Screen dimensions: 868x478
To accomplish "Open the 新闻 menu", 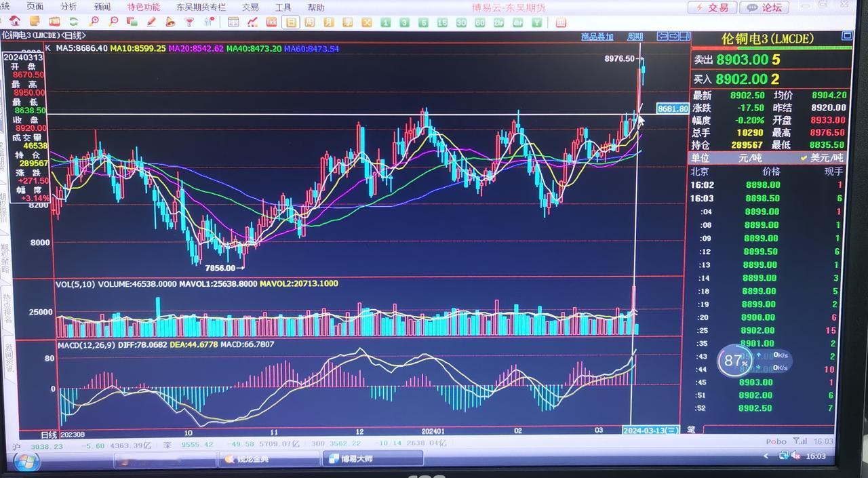I will (x=102, y=7).
